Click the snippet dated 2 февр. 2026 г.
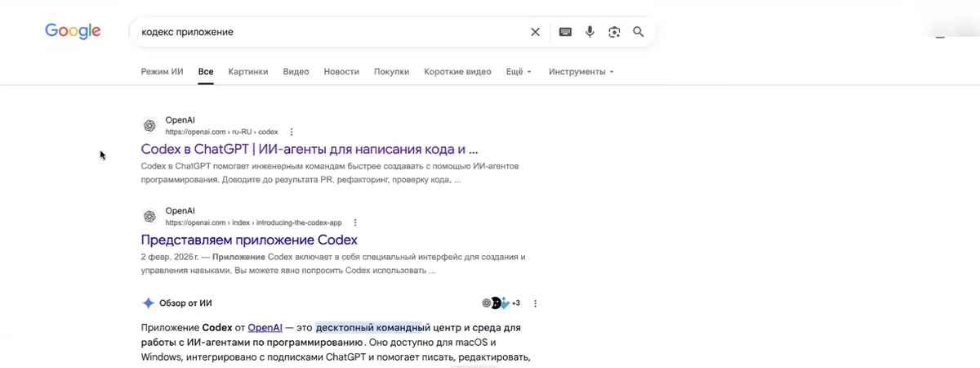 click(x=333, y=263)
